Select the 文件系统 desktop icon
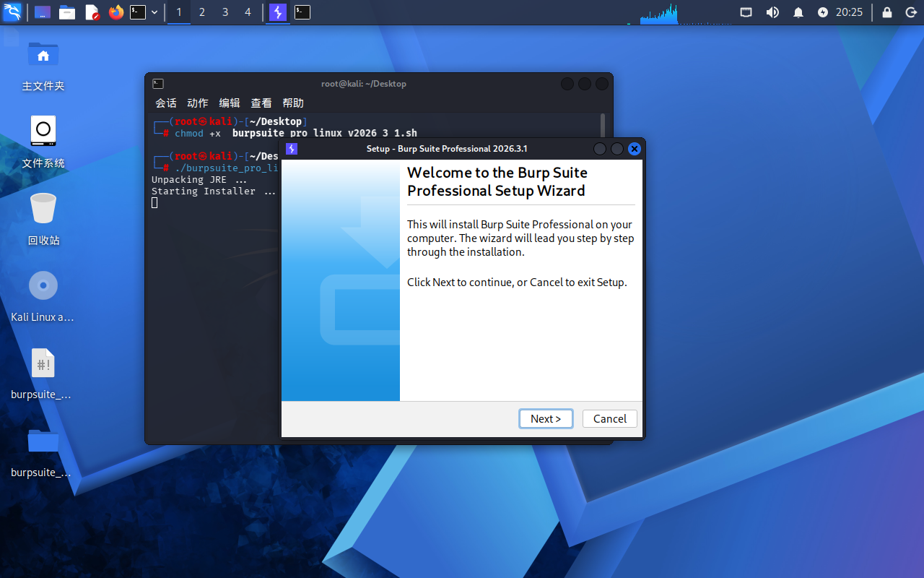Screen dimensions: 924x578 43,142
